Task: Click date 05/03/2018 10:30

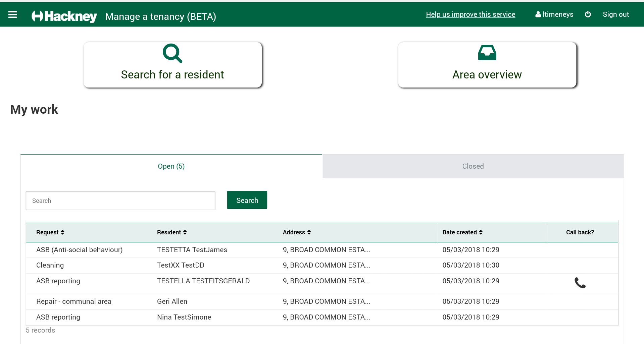Action: pos(471,265)
